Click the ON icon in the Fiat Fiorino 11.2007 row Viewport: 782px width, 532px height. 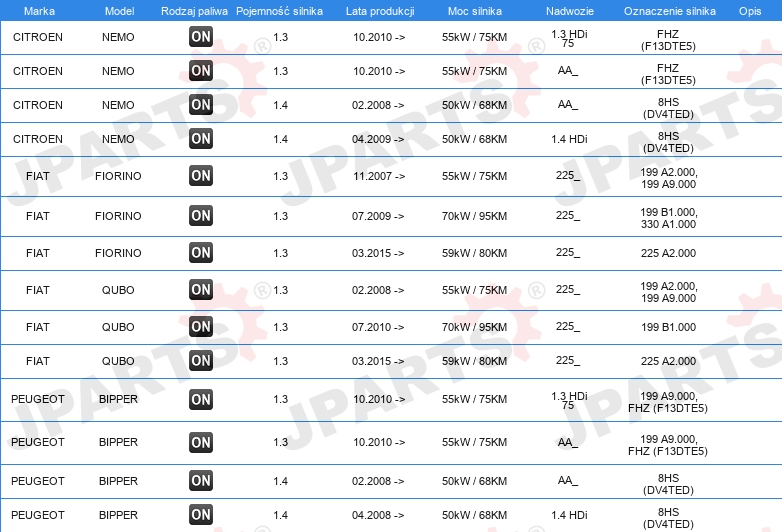click(201, 176)
